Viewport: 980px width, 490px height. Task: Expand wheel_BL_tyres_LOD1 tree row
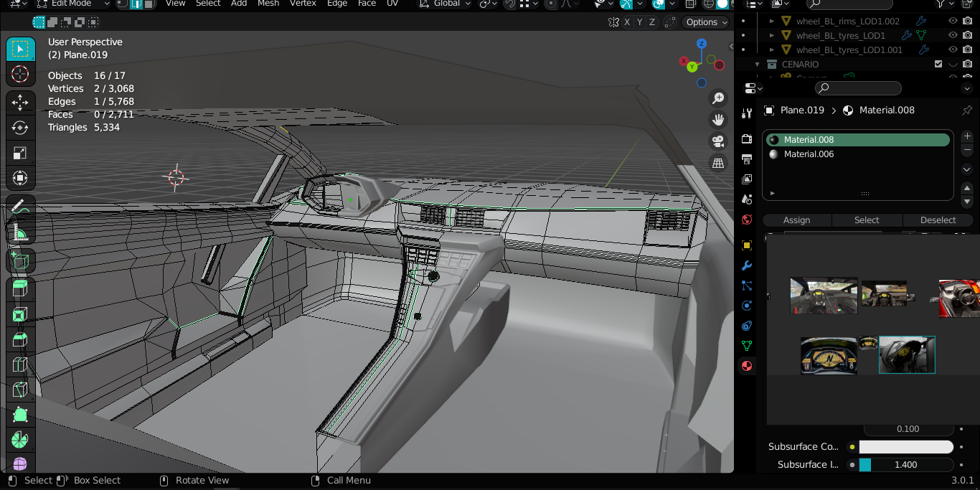[772, 35]
